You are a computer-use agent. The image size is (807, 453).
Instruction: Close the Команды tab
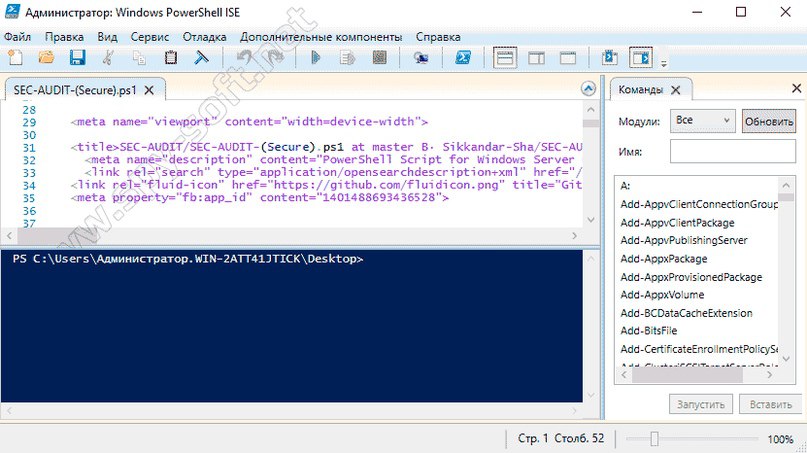[676, 90]
